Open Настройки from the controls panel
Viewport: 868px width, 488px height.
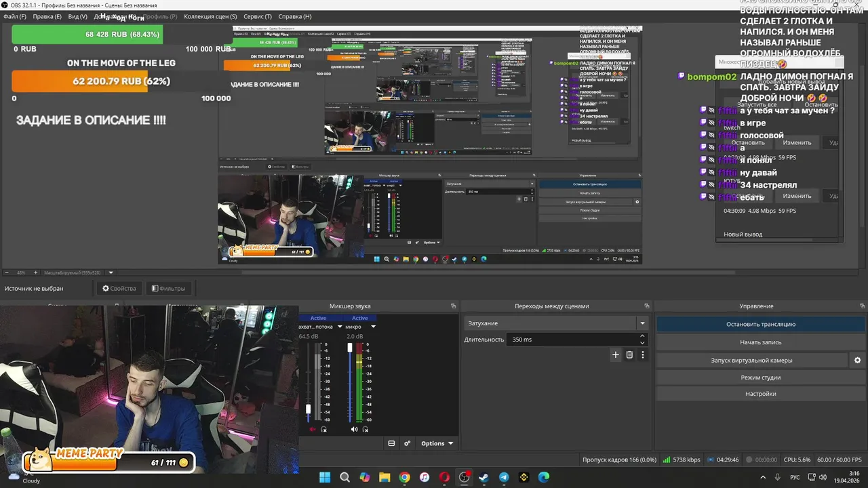pos(761,394)
